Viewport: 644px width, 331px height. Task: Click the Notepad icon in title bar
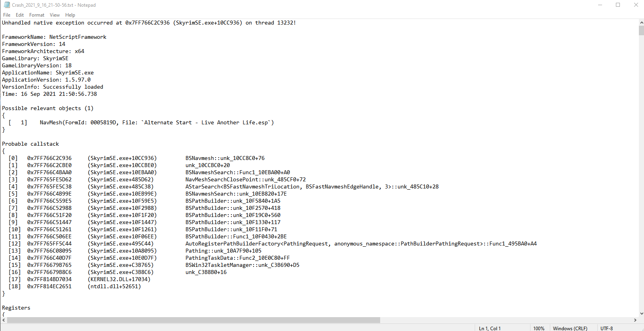click(x=7, y=5)
